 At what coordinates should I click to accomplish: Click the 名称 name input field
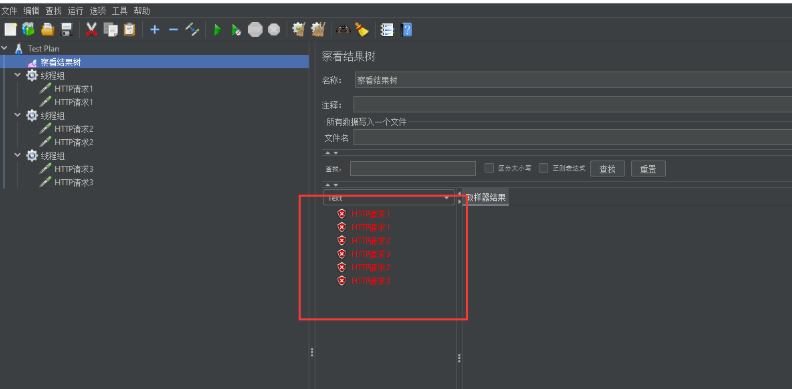pos(573,80)
